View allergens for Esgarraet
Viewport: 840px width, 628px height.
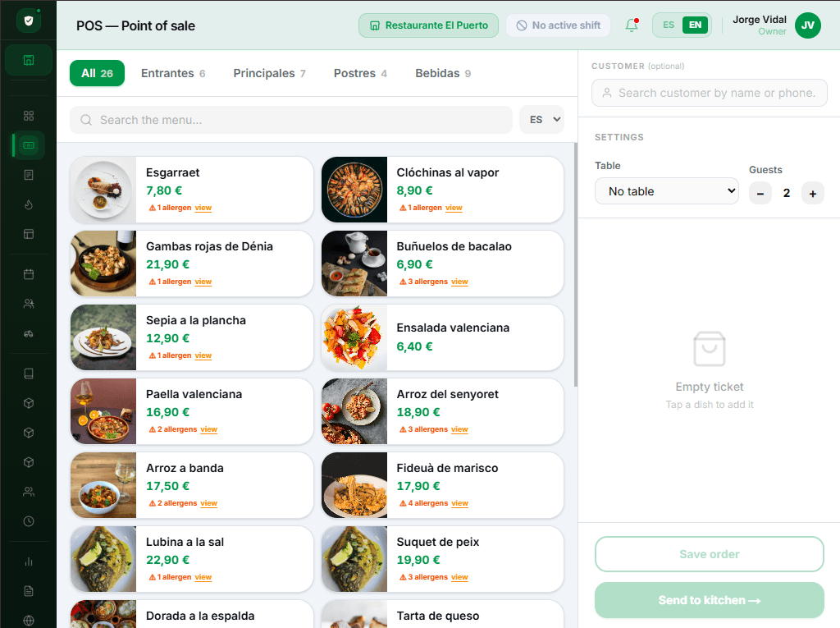(x=203, y=208)
